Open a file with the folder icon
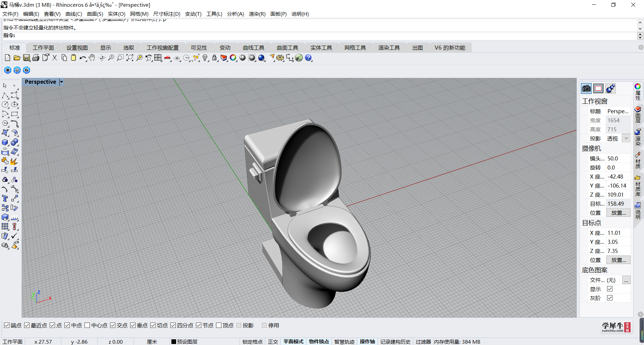 pyautogui.click(x=17, y=58)
